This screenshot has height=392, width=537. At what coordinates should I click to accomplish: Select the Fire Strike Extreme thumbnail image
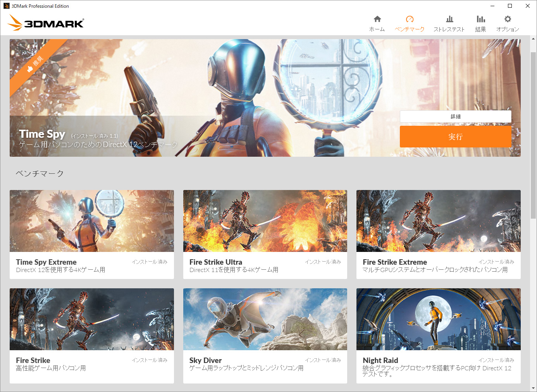(439, 221)
